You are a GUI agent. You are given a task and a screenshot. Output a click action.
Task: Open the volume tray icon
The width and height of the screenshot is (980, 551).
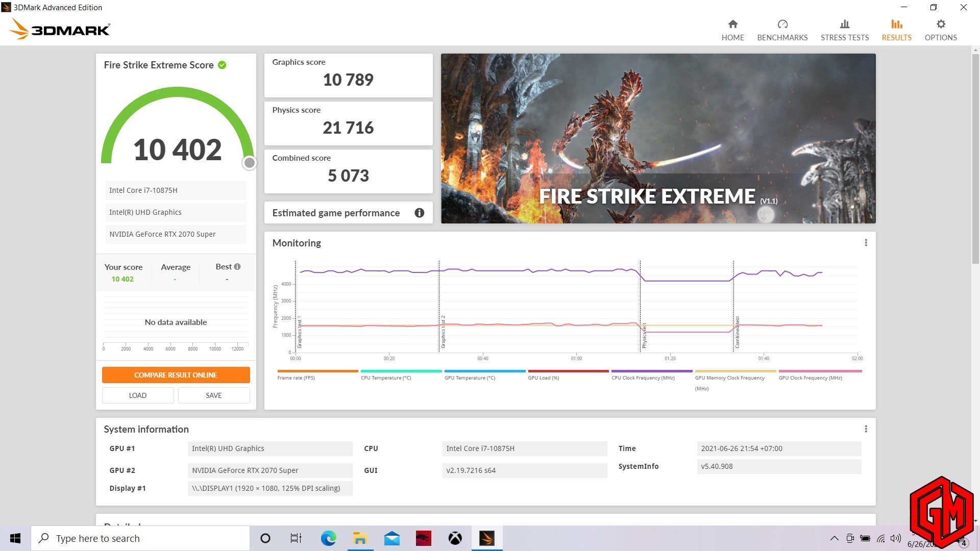coord(896,538)
